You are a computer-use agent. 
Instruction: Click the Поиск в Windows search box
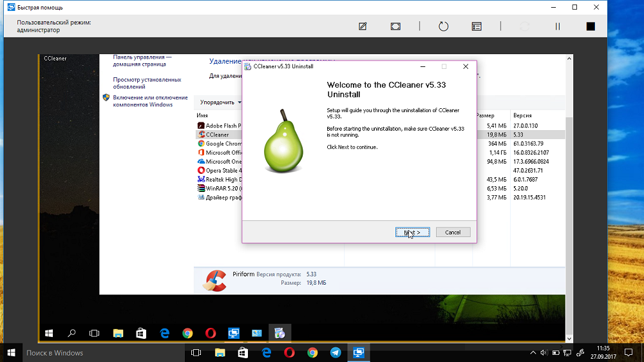tap(102, 353)
